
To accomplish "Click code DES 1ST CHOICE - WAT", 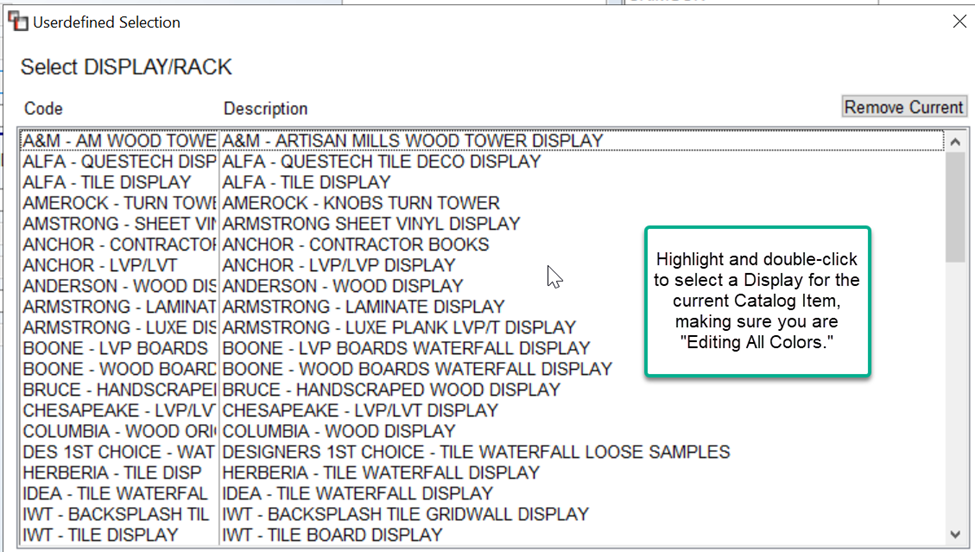I will [119, 452].
